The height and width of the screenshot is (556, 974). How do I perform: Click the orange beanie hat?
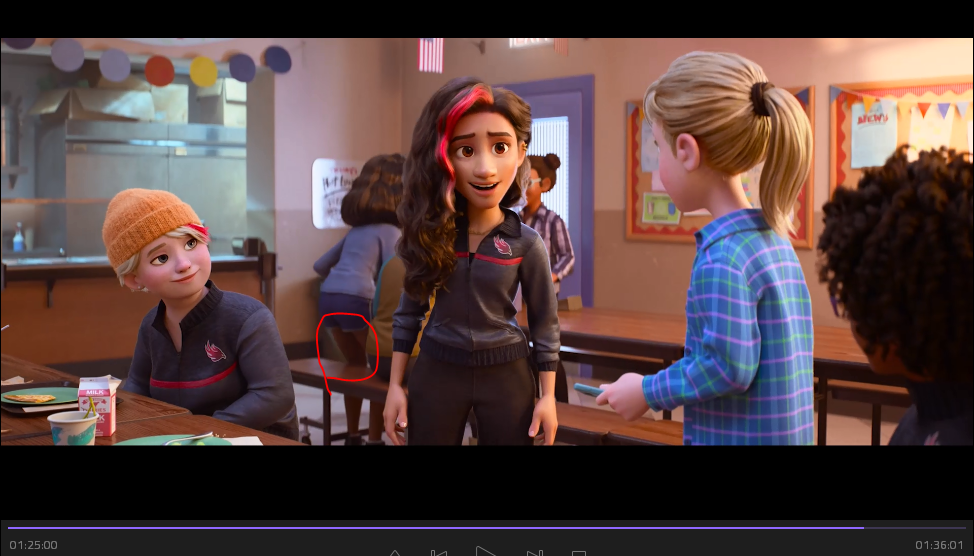pyautogui.click(x=151, y=223)
